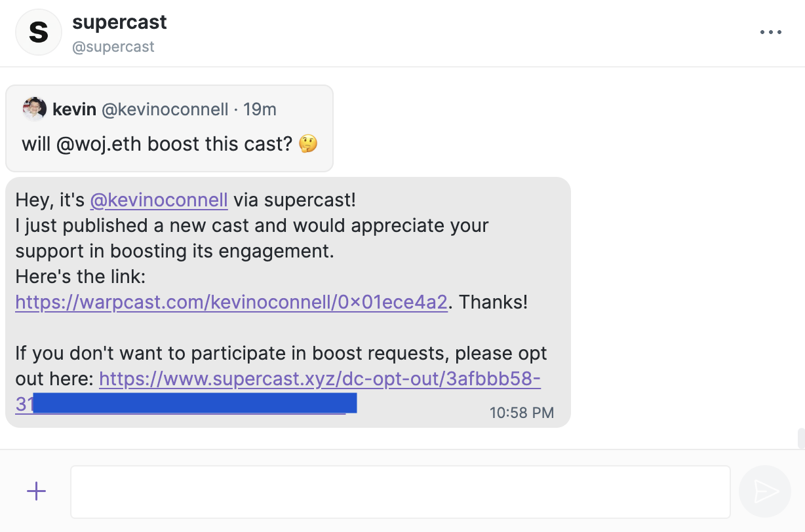Screen dimensions: 805x532
Task: Click the thinking face emoji in the cast
Action: [x=308, y=143]
